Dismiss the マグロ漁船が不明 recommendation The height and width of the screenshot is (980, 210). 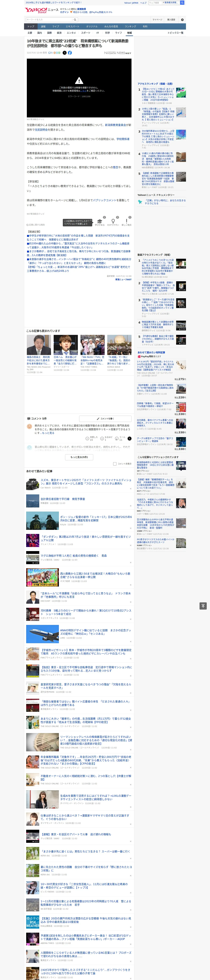pos(130,563)
